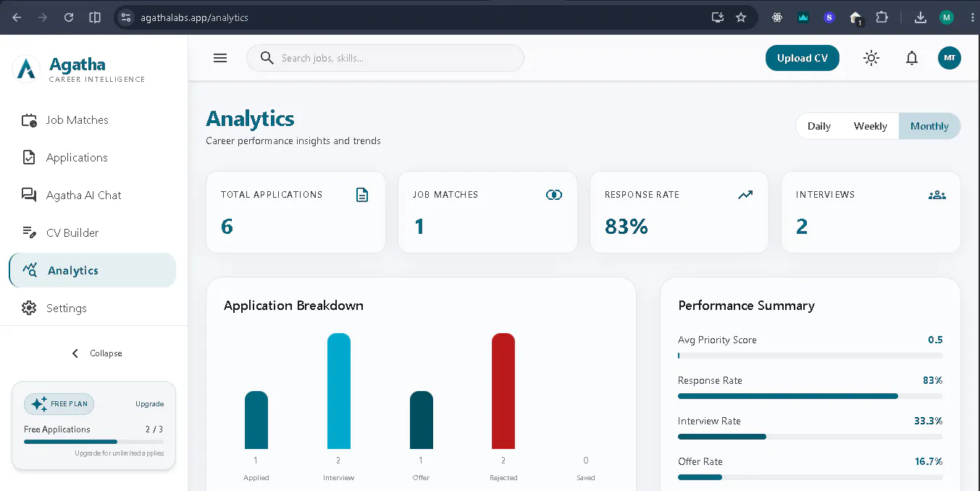Open Analytics page
Screen dimensions: 980x491
pyautogui.click(x=93, y=270)
